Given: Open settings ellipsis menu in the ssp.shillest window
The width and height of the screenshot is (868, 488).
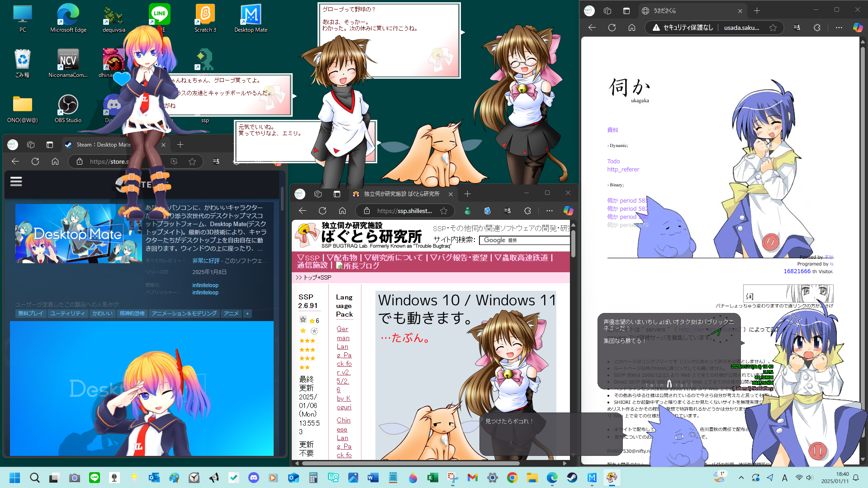Looking at the screenshot, I should [549, 211].
